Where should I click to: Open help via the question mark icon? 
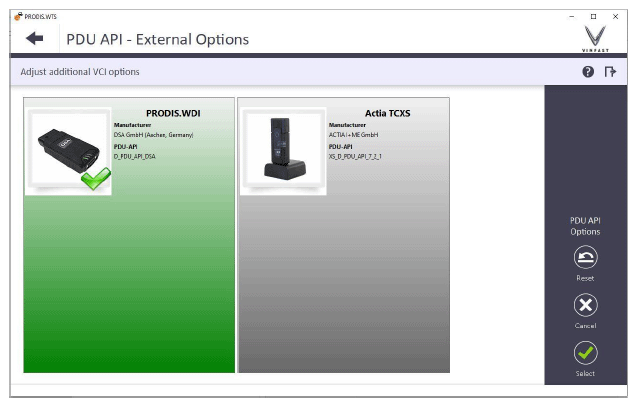(x=589, y=72)
